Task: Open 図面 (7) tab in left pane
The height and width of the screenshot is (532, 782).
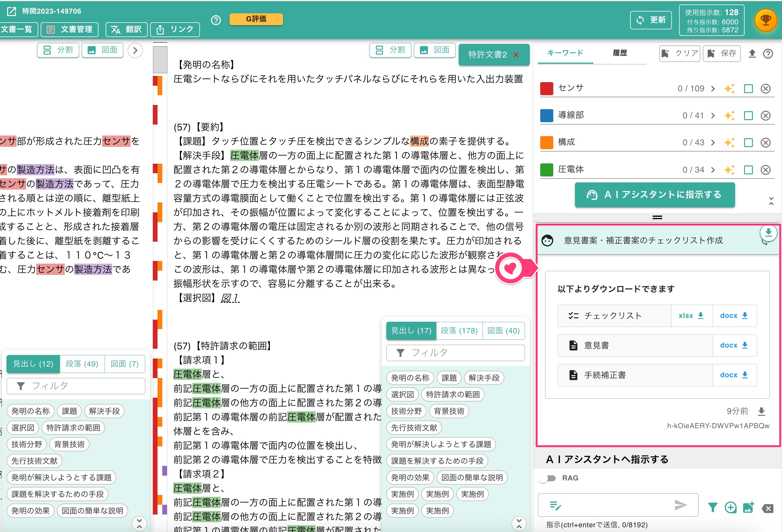Action: click(125, 364)
